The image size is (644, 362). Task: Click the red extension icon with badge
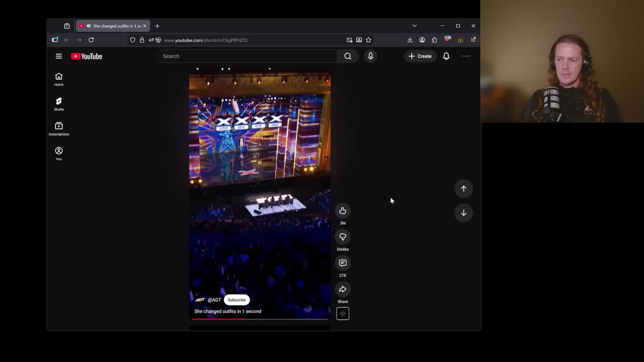447,40
